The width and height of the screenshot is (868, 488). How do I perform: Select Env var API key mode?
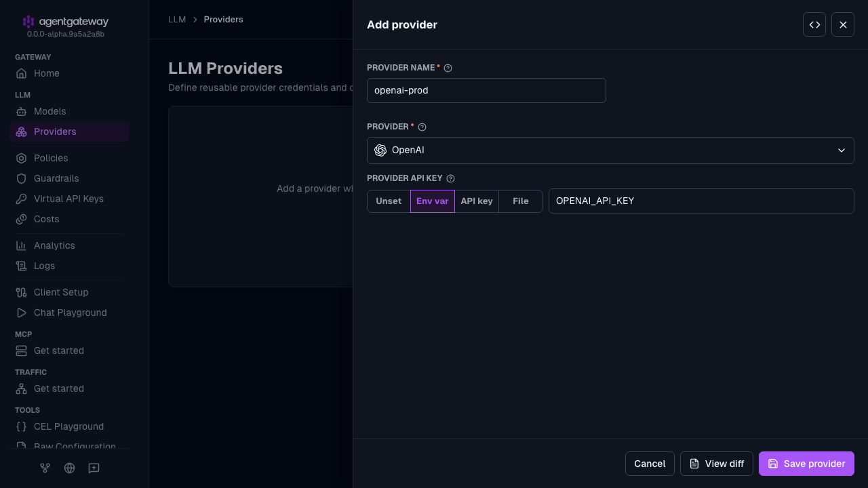[x=433, y=201]
